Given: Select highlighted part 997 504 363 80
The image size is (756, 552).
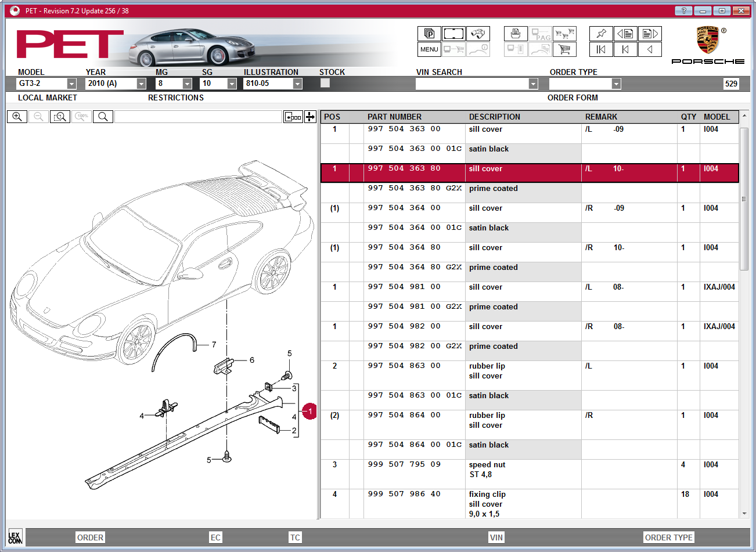Looking at the screenshot, I should [530, 173].
